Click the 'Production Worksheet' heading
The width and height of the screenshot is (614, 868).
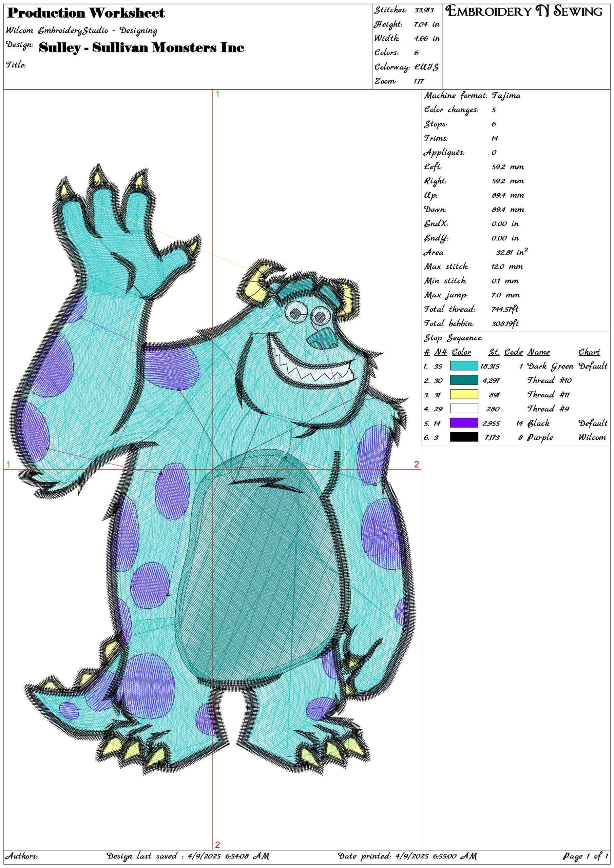click(86, 13)
